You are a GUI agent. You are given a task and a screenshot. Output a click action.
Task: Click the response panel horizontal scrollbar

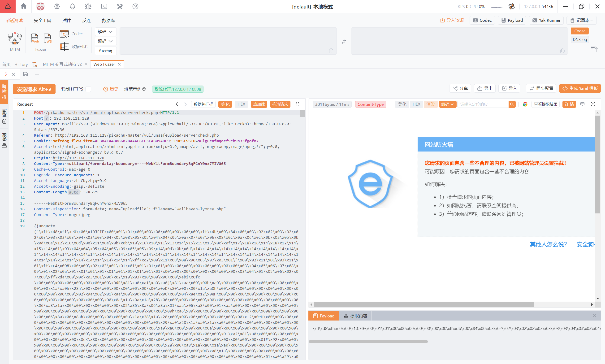(424, 304)
